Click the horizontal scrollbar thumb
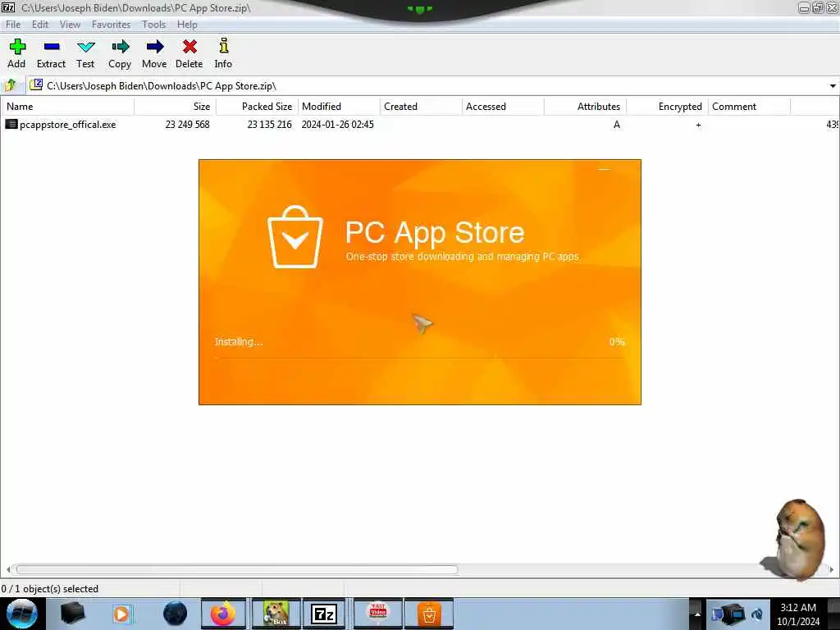The height and width of the screenshot is (630, 840). coord(237,569)
